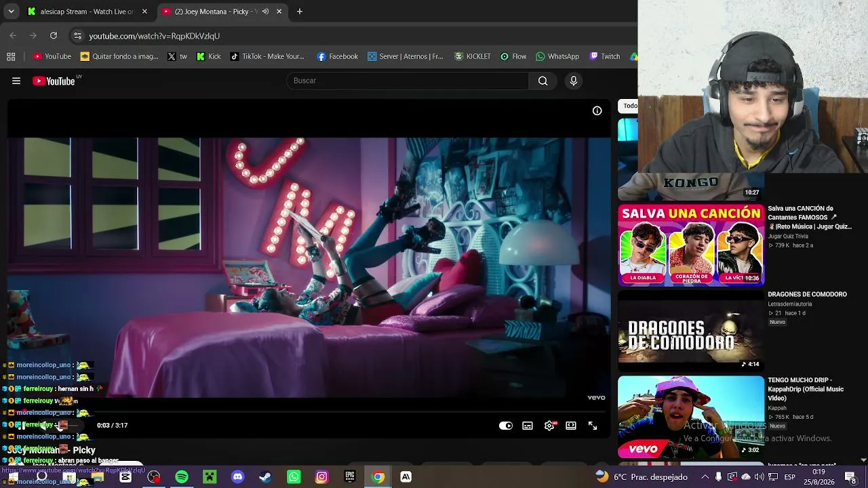The height and width of the screenshot is (488, 868).
Task: Click the YouTube search magnifier button
Action: click(542, 81)
